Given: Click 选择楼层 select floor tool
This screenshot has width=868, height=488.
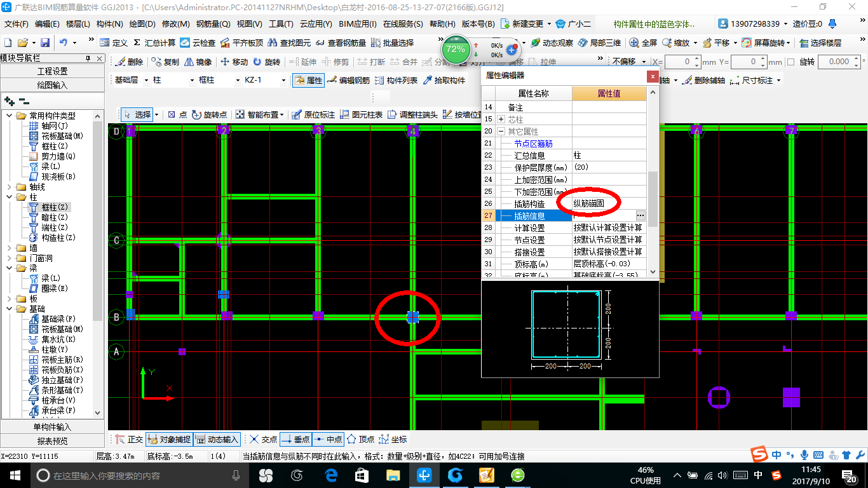Looking at the screenshot, I should [821, 43].
